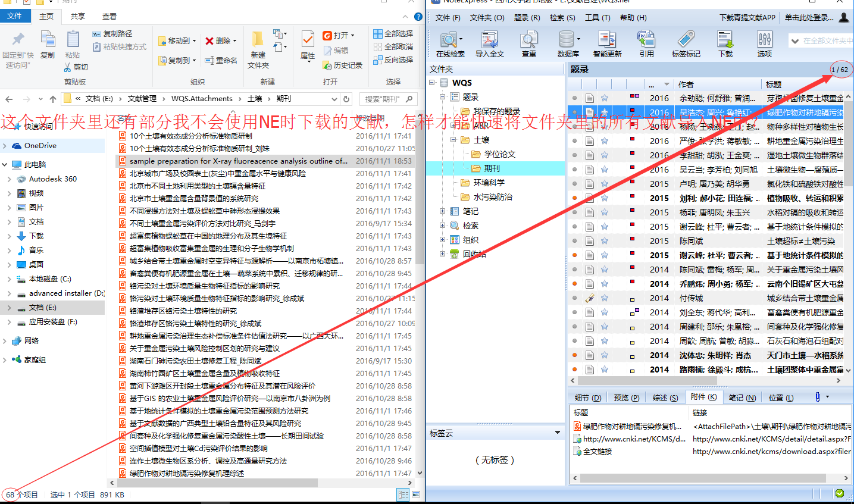Open the 标签云 panel dropdown arrow
The width and height of the screenshot is (854, 504).
pos(558,433)
